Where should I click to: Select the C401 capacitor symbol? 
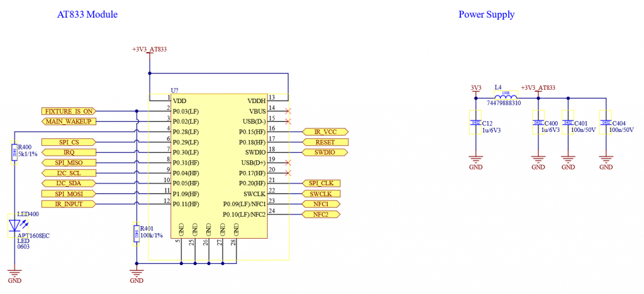click(x=568, y=122)
